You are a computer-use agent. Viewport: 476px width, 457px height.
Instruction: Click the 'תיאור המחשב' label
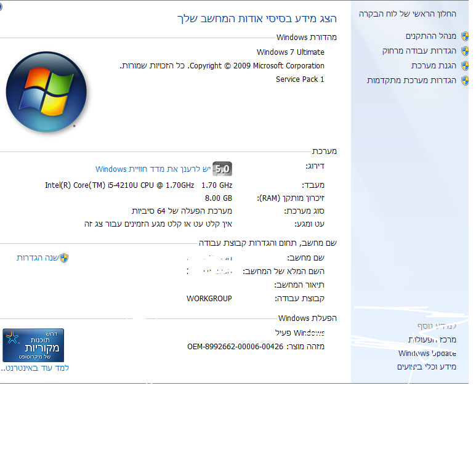(299, 285)
